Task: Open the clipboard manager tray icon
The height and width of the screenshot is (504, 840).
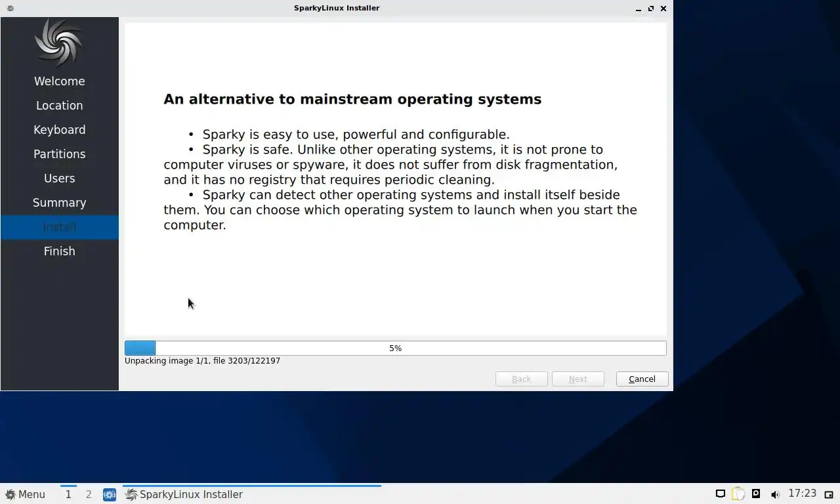Action: [738, 494]
